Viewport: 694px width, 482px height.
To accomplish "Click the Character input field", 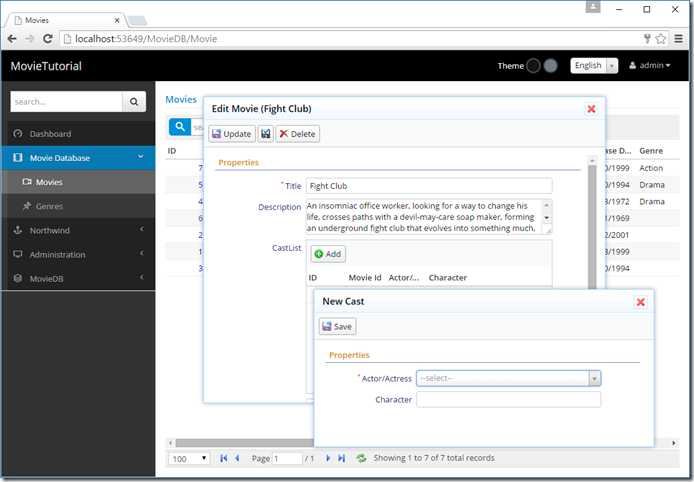I will [x=508, y=399].
